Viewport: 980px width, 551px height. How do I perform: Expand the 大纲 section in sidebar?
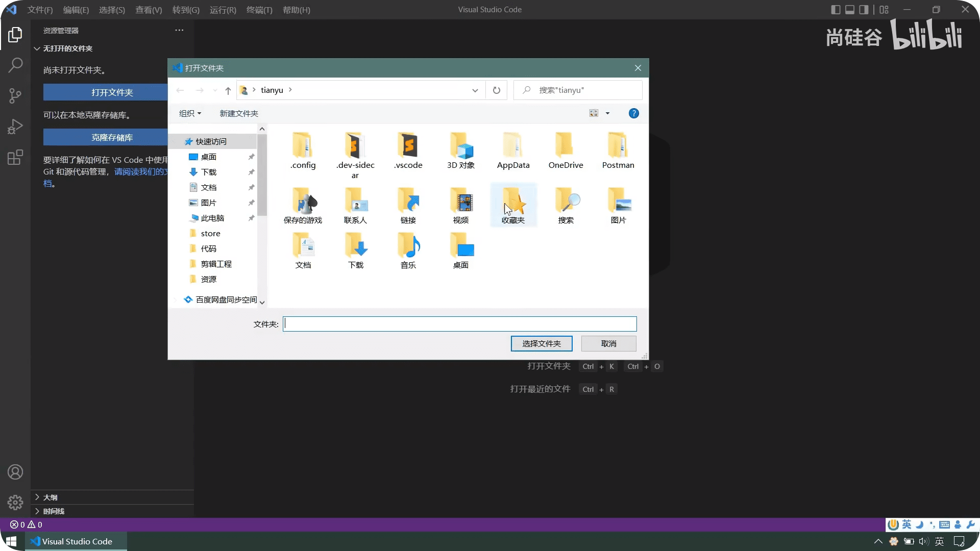pyautogui.click(x=50, y=497)
